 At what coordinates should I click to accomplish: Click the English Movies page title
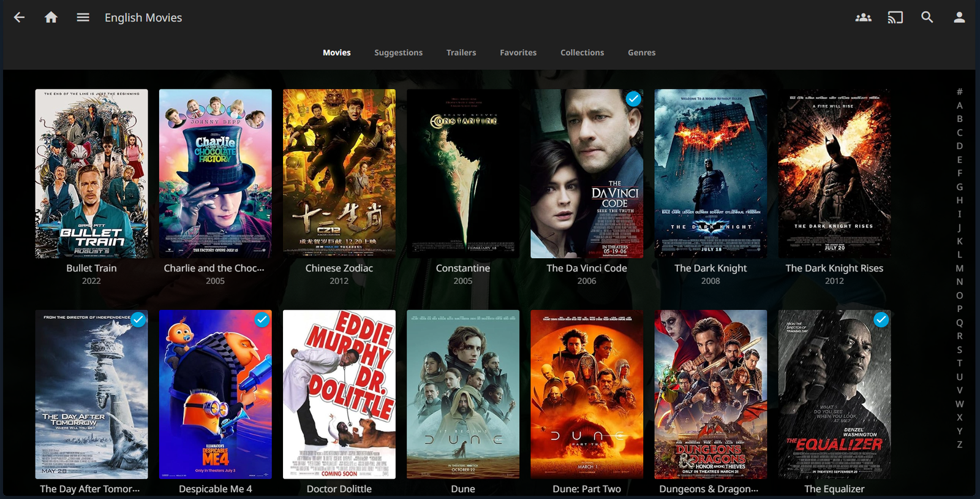(143, 18)
